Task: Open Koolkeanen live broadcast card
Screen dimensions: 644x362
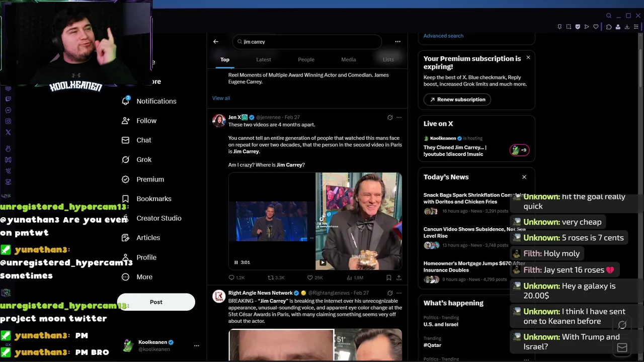Action: [x=476, y=146]
